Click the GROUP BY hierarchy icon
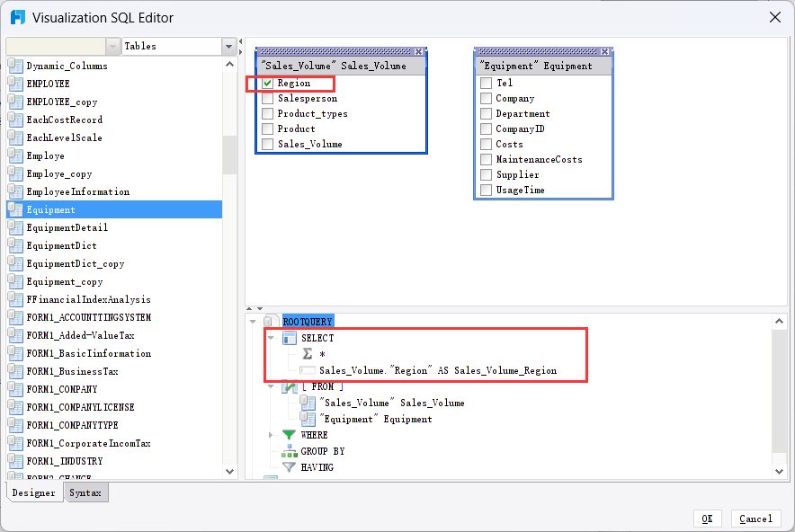 click(x=290, y=451)
